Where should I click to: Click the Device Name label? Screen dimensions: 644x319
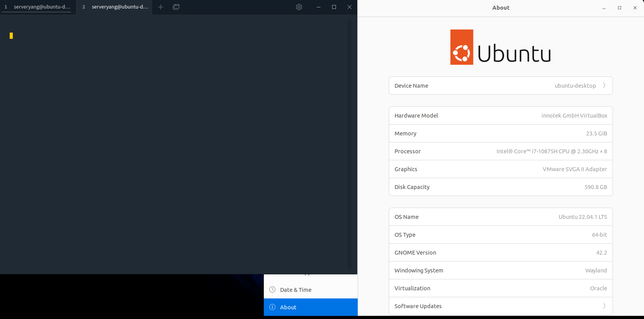click(411, 86)
